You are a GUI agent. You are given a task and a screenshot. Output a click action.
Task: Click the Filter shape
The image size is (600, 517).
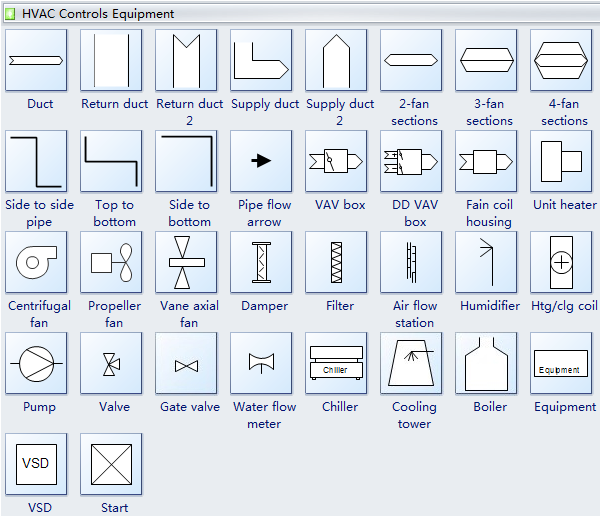(x=336, y=262)
